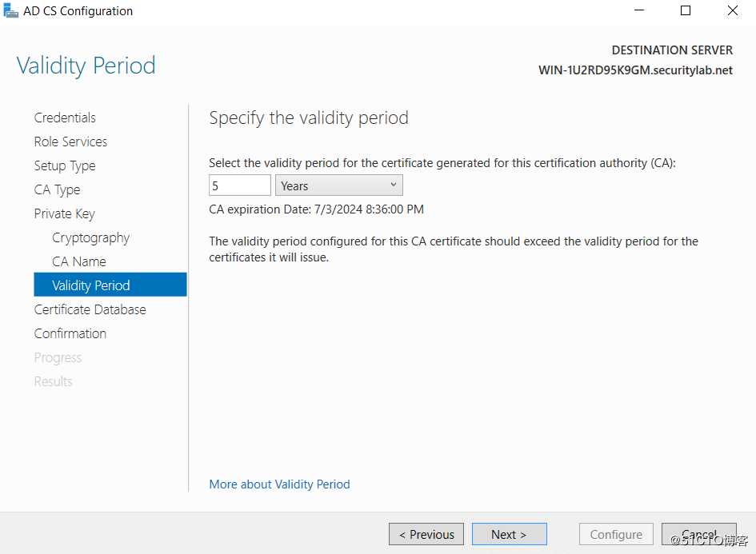This screenshot has height=554, width=756.
Task: Go to the CA Name sub-step
Action: click(x=78, y=261)
